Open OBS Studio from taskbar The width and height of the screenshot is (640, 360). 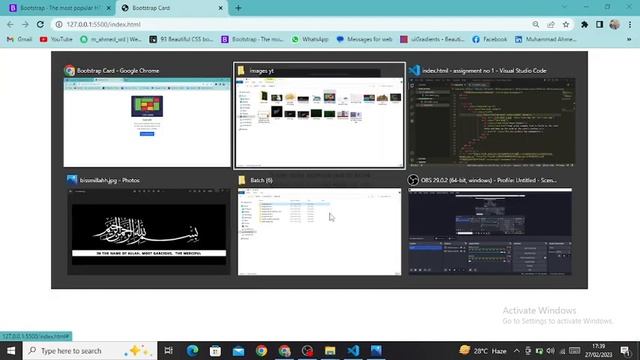tap(307, 351)
